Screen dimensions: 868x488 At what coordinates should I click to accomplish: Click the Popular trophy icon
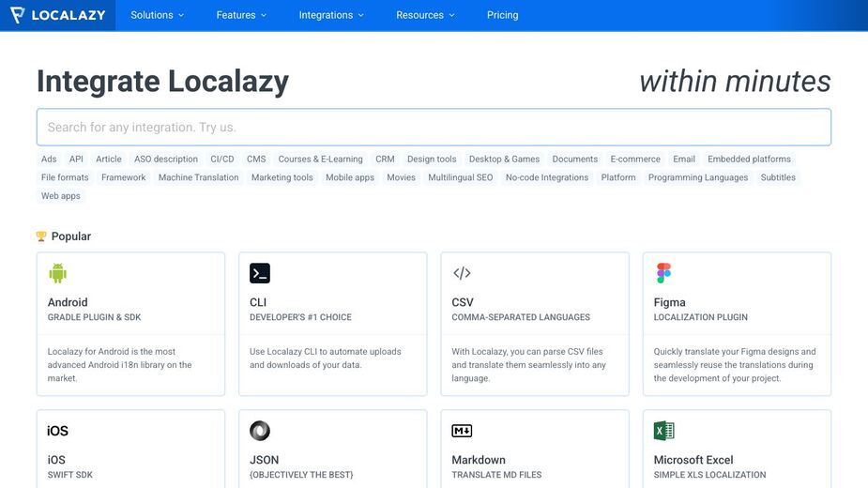pyautogui.click(x=41, y=236)
